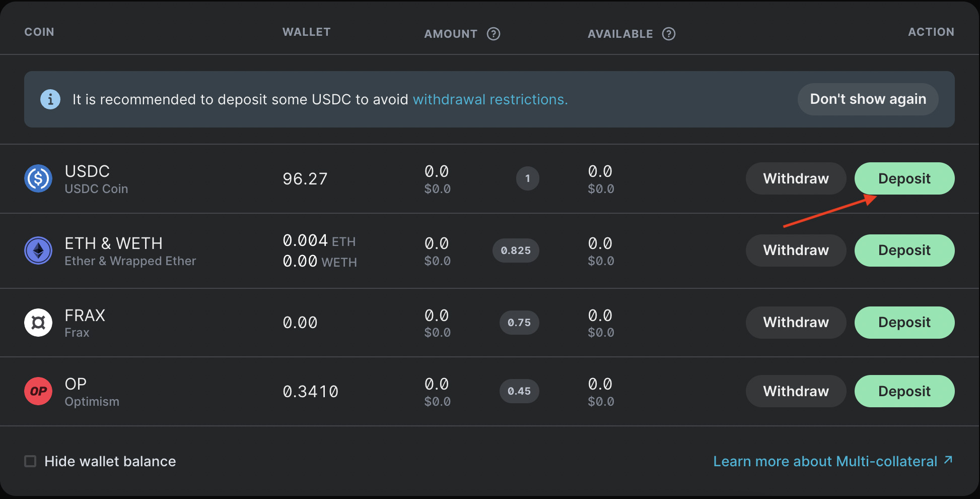This screenshot has height=499, width=980.
Task: Open the AMOUNT help question-mark icon
Action: 494,34
